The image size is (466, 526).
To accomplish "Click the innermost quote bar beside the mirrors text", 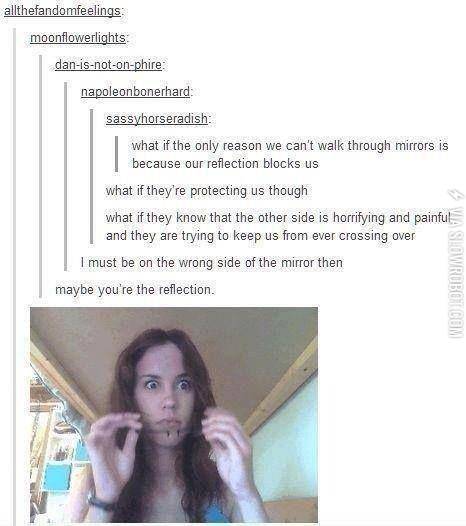I will tap(116, 154).
